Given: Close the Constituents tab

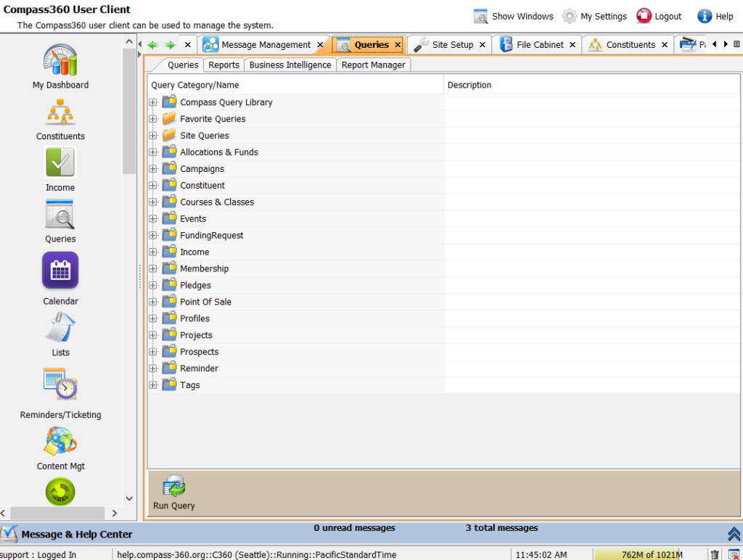Looking at the screenshot, I should [x=665, y=45].
